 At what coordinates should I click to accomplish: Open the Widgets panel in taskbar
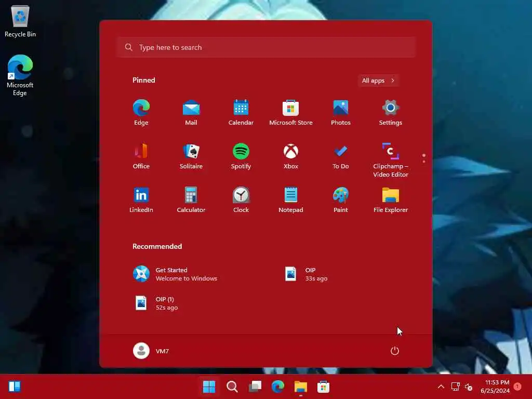(x=15, y=387)
